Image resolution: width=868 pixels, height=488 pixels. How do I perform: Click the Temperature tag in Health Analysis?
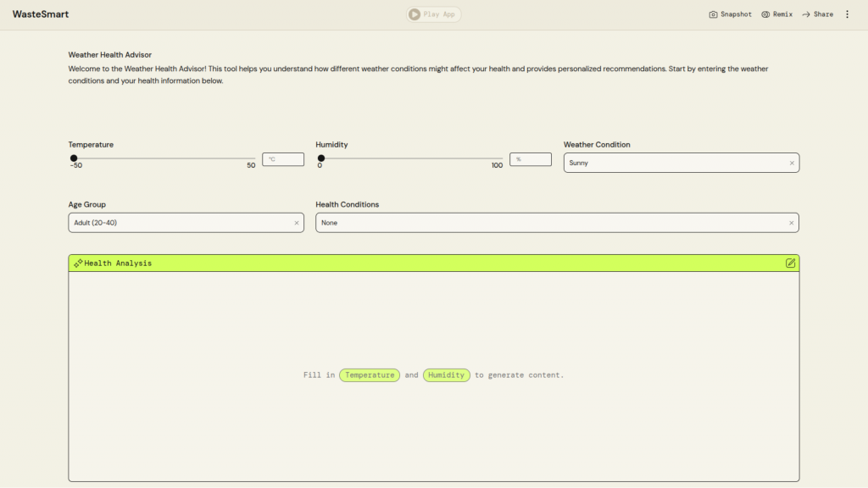pos(370,375)
